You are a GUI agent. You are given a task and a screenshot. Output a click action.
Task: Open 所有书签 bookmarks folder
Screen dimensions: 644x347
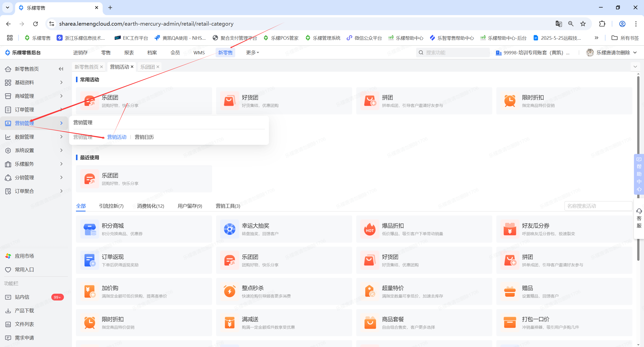pos(625,38)
